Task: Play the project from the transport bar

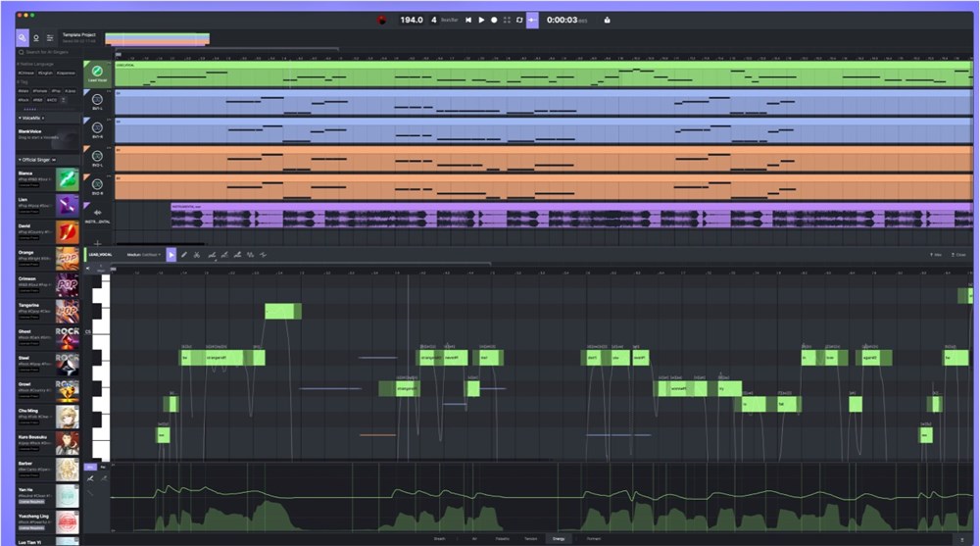Action: pyautogui.click(x=481, y=20)
